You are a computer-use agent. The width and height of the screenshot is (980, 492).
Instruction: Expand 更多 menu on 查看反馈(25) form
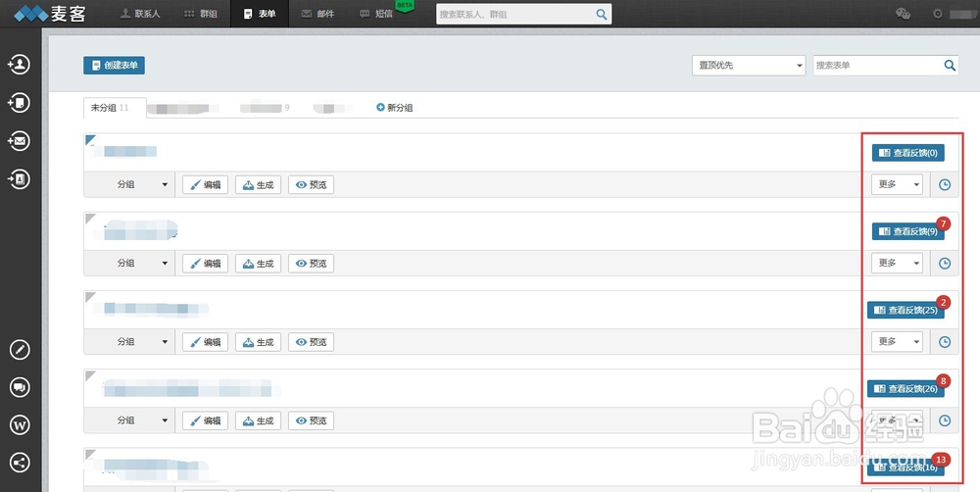tap(897, 341)
